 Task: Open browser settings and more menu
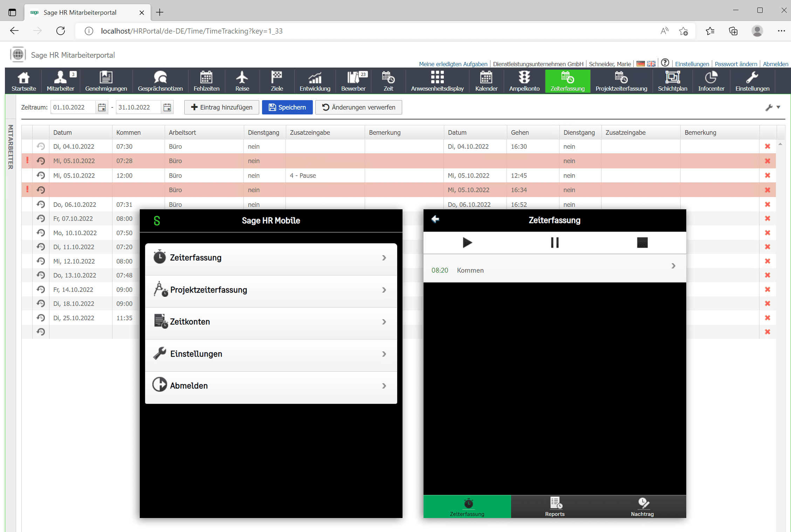click(x=781, y=31)
